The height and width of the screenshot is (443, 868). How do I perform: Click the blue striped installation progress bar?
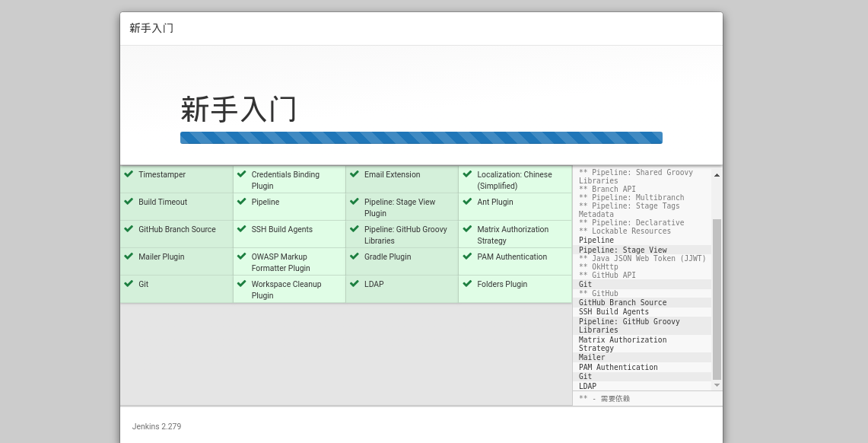pyautogui.click(x=421, y=138)
